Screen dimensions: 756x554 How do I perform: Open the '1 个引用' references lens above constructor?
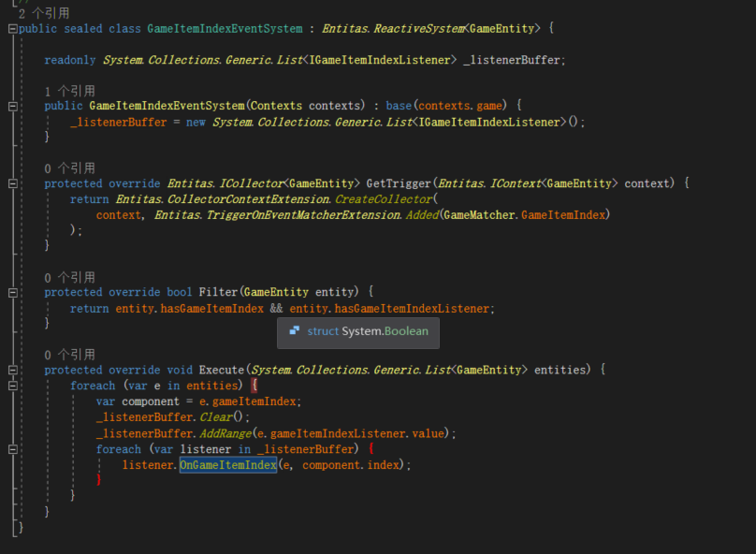[69, 91]
